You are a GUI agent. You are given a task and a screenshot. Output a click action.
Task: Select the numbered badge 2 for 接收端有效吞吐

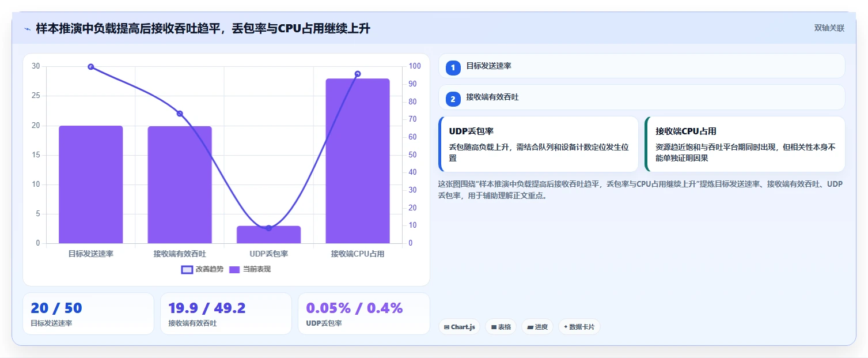click(x=453, y=99)
